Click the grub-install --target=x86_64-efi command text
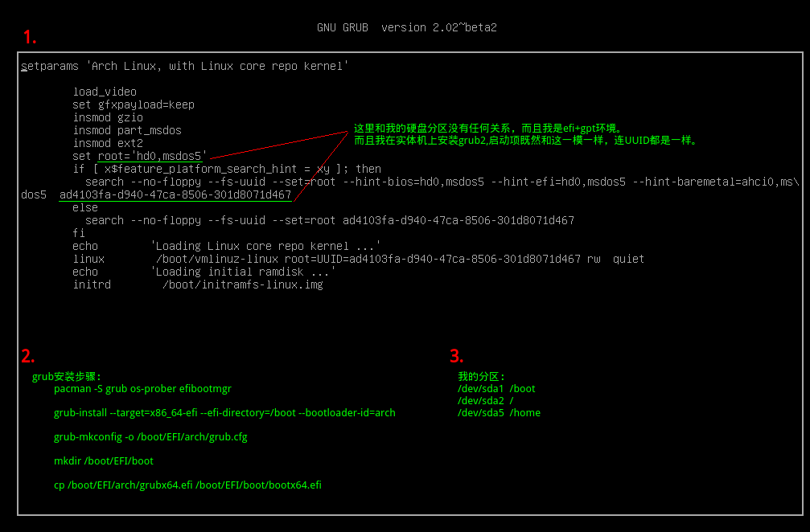 224,413
